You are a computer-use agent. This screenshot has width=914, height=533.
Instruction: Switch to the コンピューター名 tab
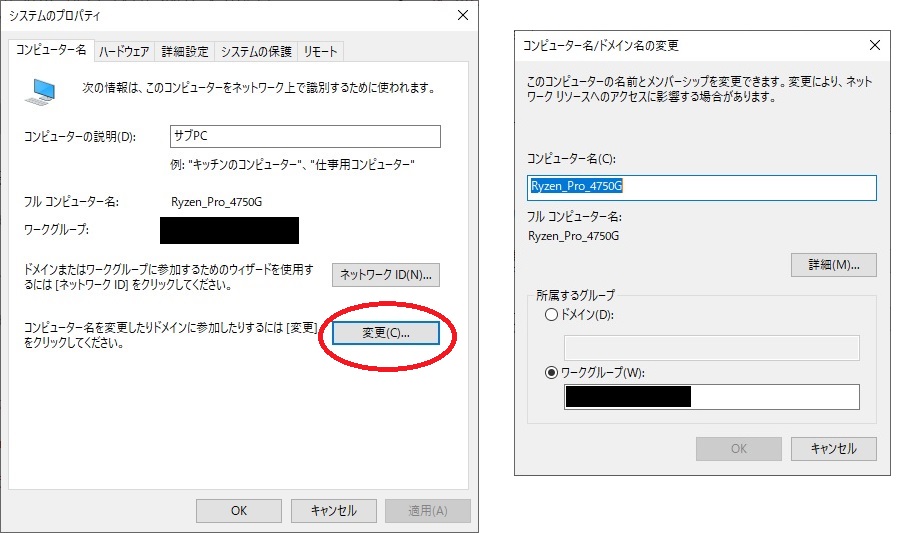(x=51, y=50)
